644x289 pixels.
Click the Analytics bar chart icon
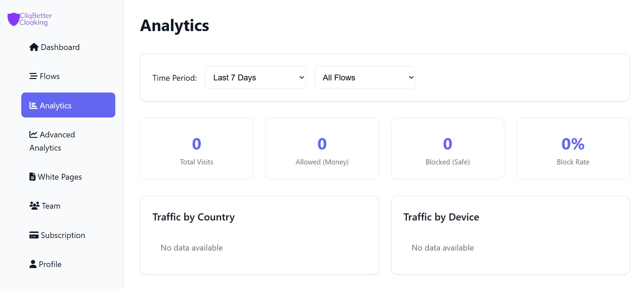(x=33, y=106)
